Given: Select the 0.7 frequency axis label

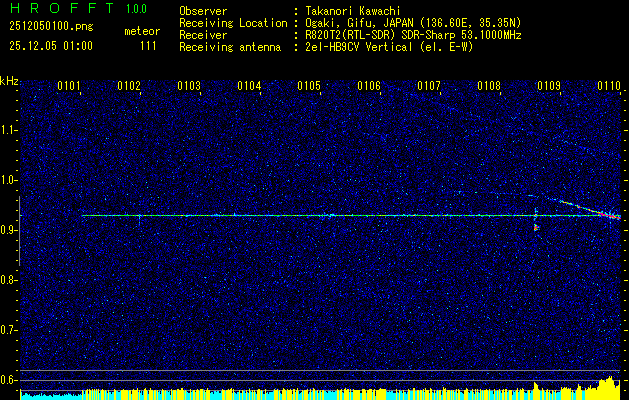Looking at the screenshot, I should point(9,329).
